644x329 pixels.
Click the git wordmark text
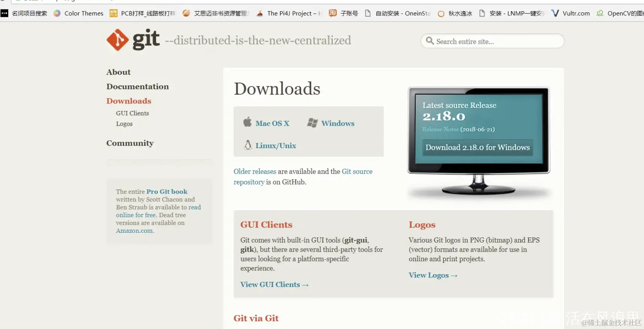[x=146, y=39]
